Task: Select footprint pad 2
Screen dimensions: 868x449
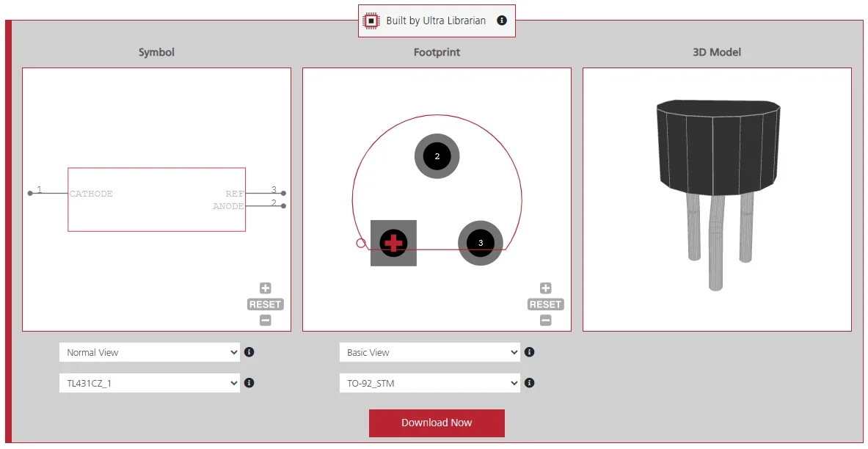Action: click(437, 156)
